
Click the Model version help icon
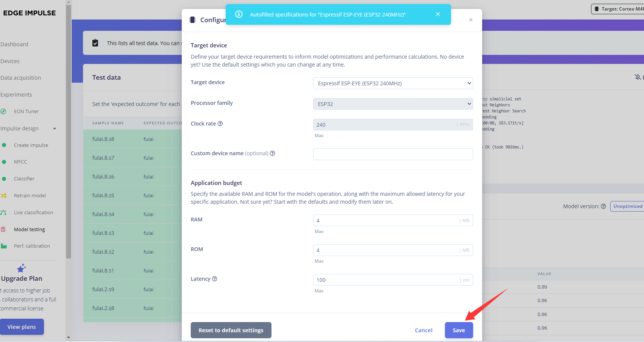[x=603, y=206]
